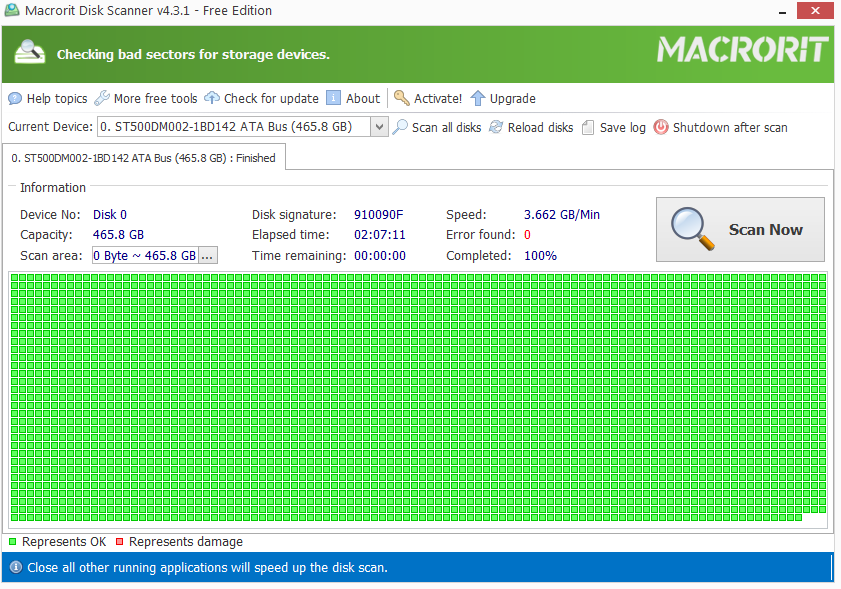The height and width of the screenshot is (589, 841).
Task: Click the Upgrade arrow icon
Action: (x=477, y=98)
